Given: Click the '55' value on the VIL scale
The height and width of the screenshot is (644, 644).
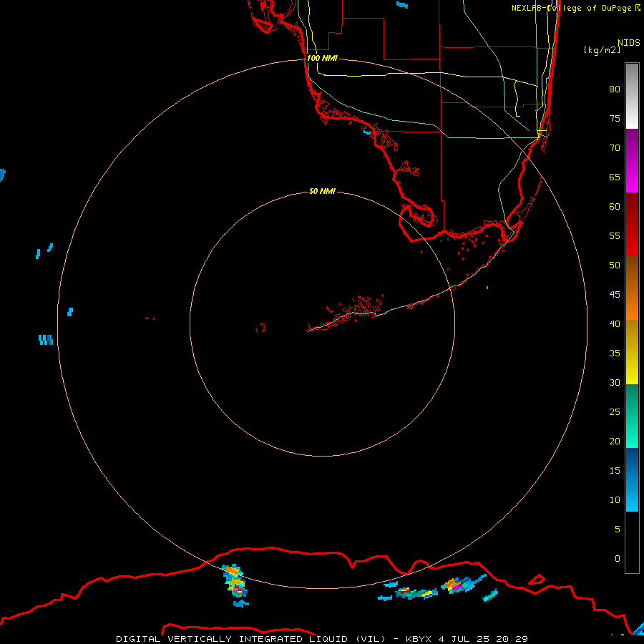Looking at the screenshot, I should click(x=615, y=235).
